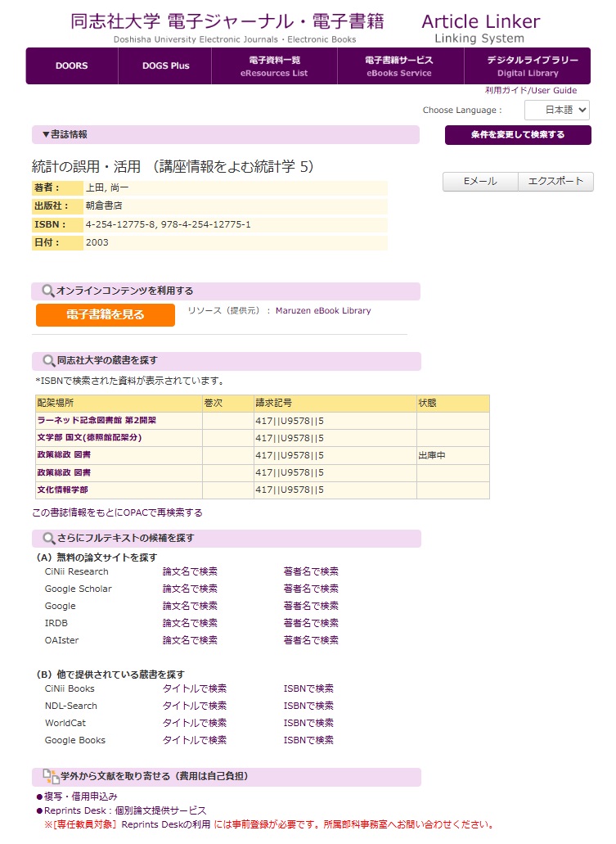Click the エクスポート button
Viewport: 616px width, 844px height.
tap(555, 182)
